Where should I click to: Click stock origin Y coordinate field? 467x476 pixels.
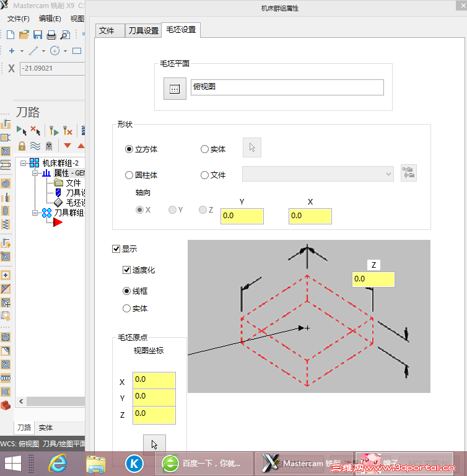[x=154, y=397]
